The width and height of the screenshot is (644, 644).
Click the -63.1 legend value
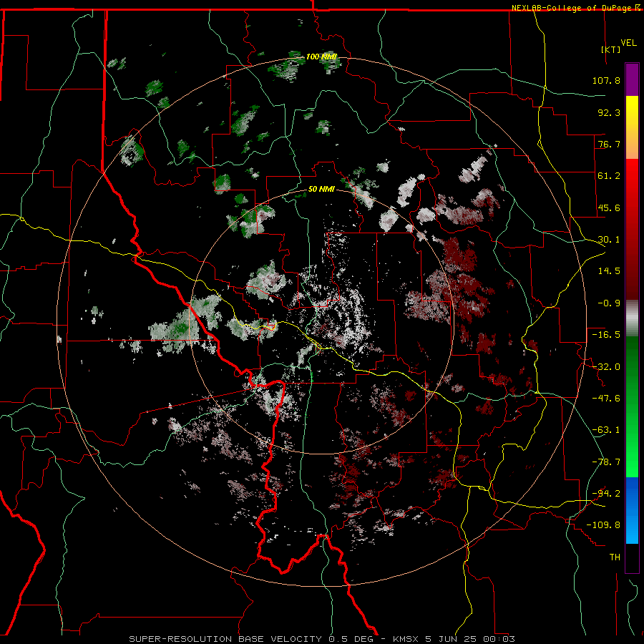pos(606,430)
